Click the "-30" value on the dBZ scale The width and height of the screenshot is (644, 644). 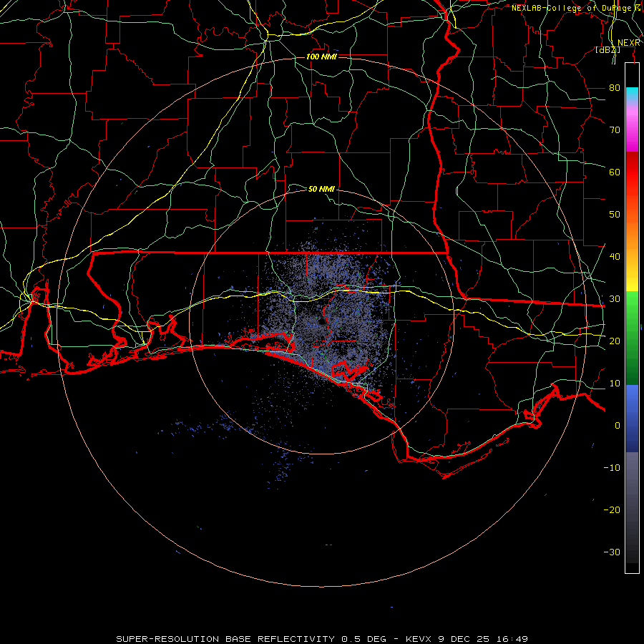click(x=612, y=552)
